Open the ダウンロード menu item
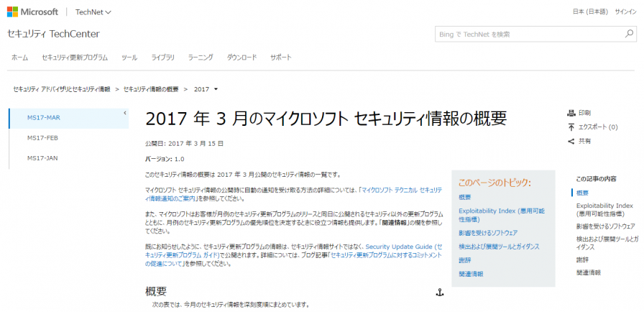This screenshot has width=644, height=312. (241, 58)
